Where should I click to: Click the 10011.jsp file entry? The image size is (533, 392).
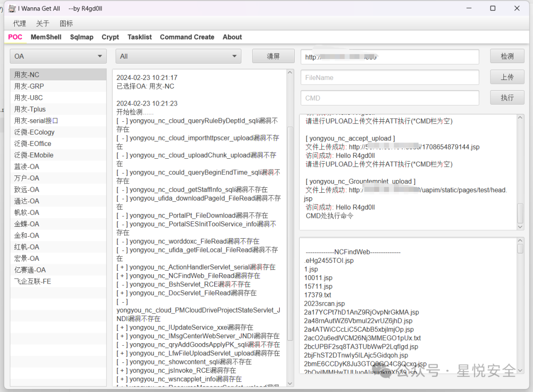coord(318,278)
